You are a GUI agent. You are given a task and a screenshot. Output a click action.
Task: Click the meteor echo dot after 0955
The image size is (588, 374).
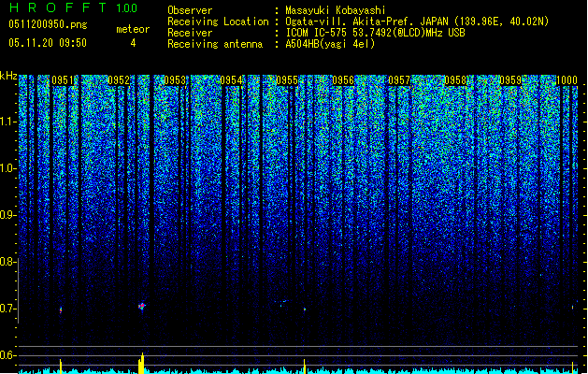pos(305,309)
